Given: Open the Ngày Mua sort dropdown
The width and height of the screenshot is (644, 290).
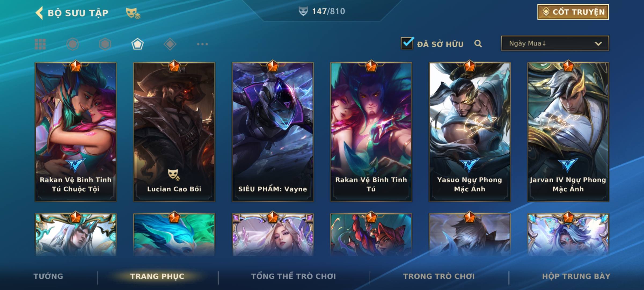Looking at the screenshot, I should pyautogui.click(x=555, y=43).
